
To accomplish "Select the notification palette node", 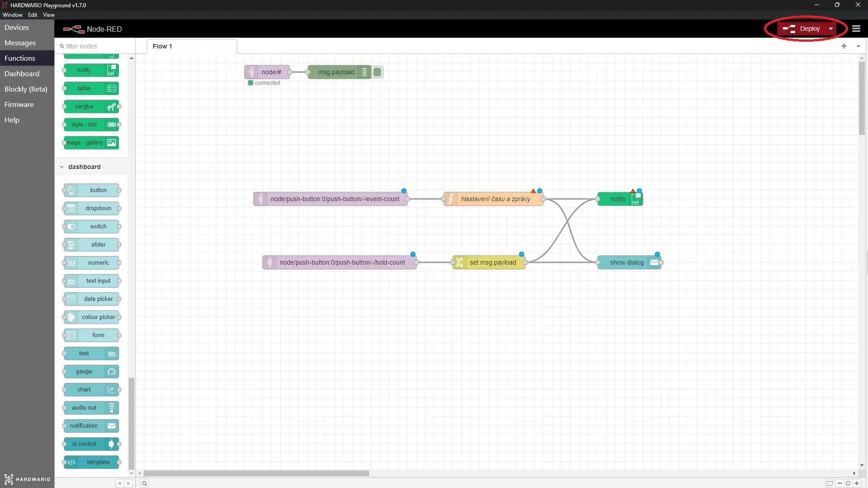I will (x=91, y=426).
